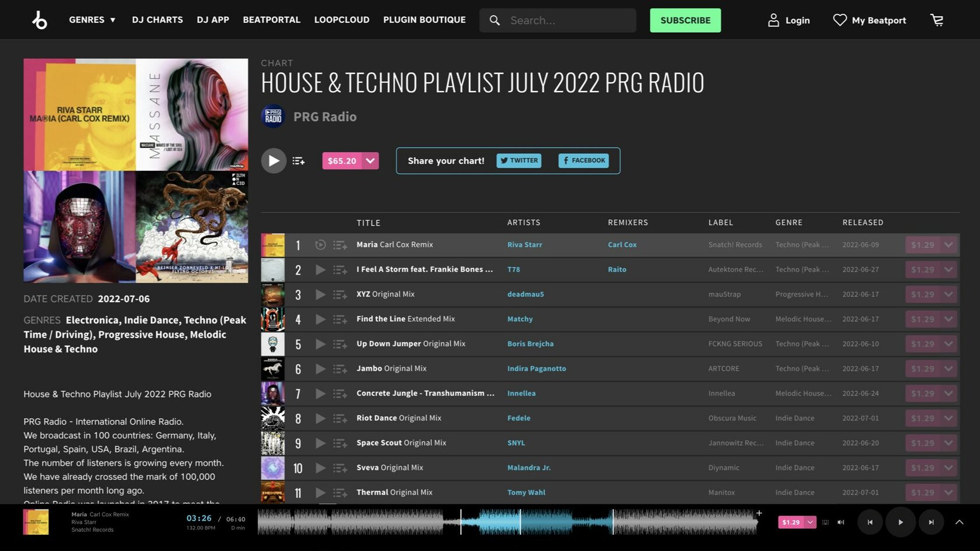Click the Subscribe button

pos(685,20)
